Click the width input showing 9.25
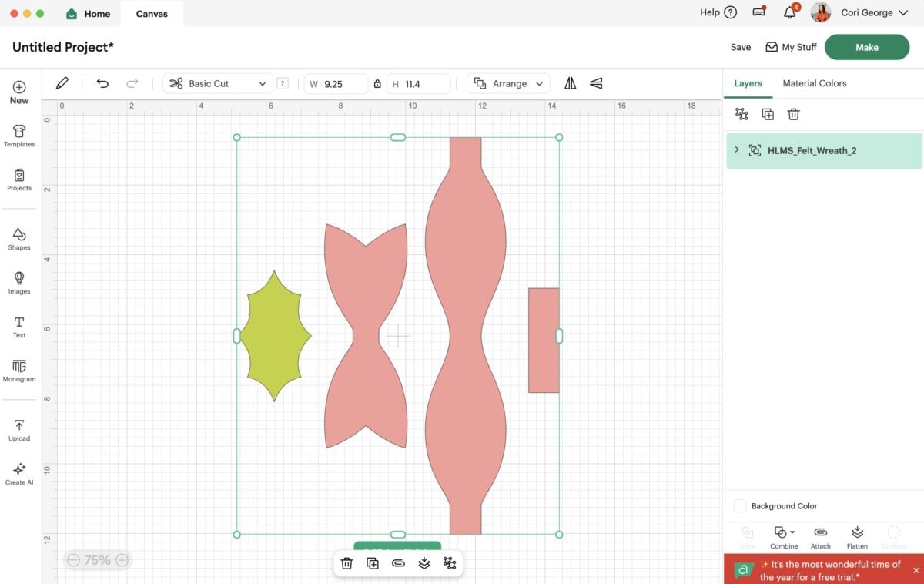 click(x=340, y=83)
